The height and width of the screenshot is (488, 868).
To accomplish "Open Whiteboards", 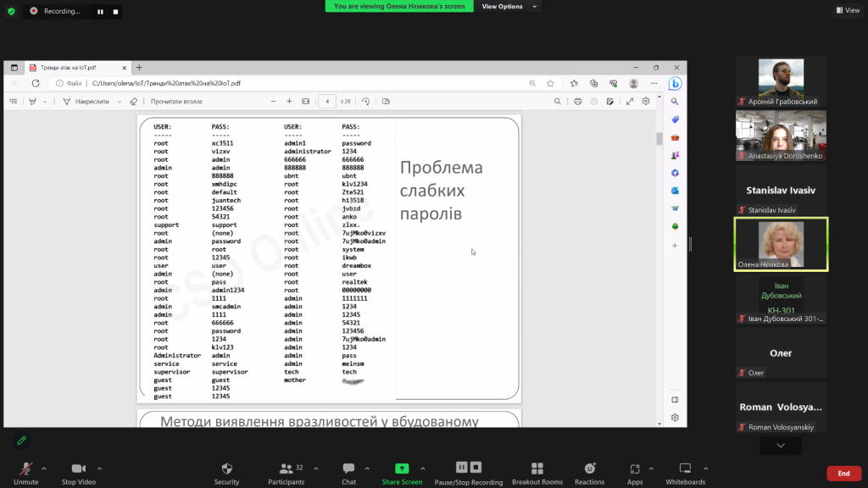I will point(685,474).
